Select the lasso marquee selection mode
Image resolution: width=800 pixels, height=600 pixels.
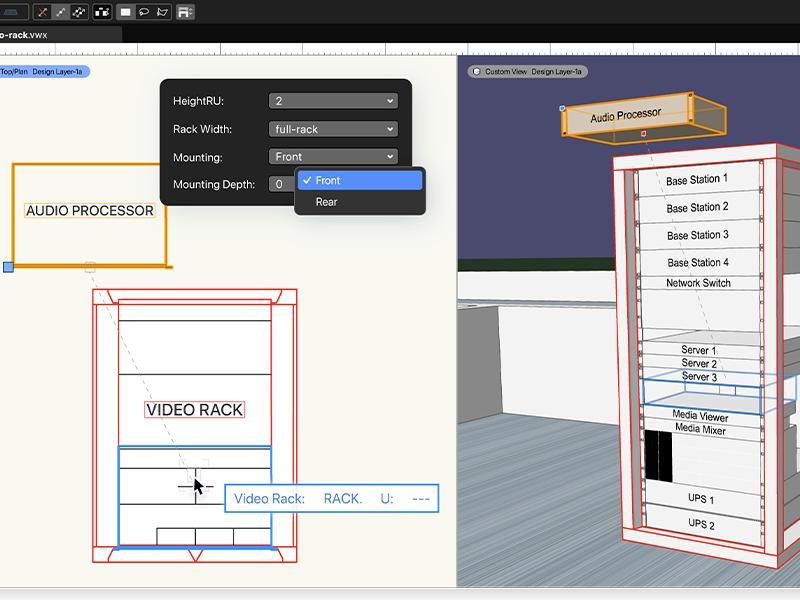[144, 12]
